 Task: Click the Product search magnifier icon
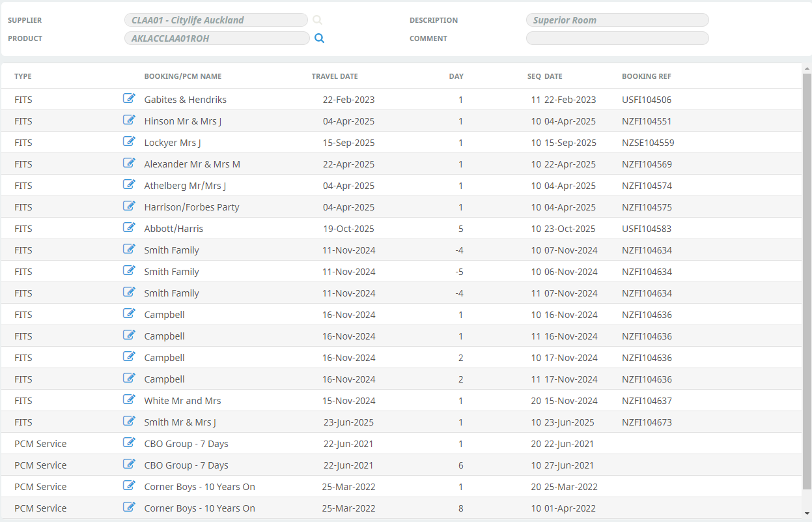(319, 38)
